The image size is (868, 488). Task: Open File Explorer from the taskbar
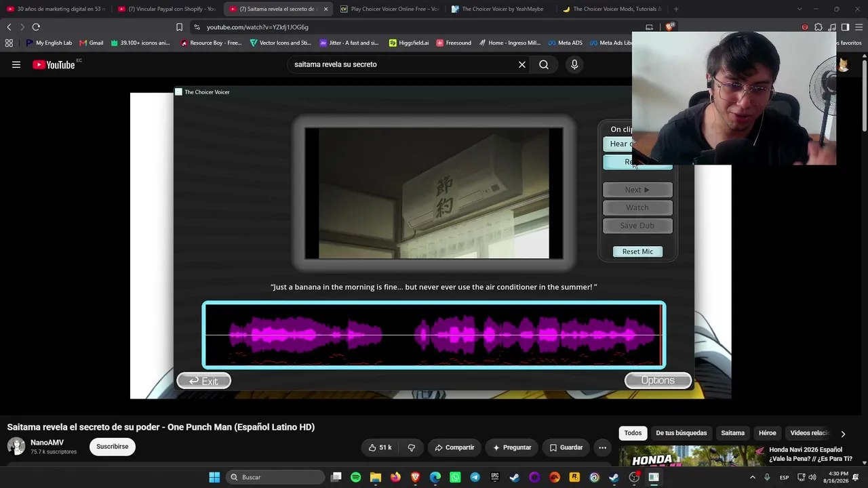[x=376, y=477]
